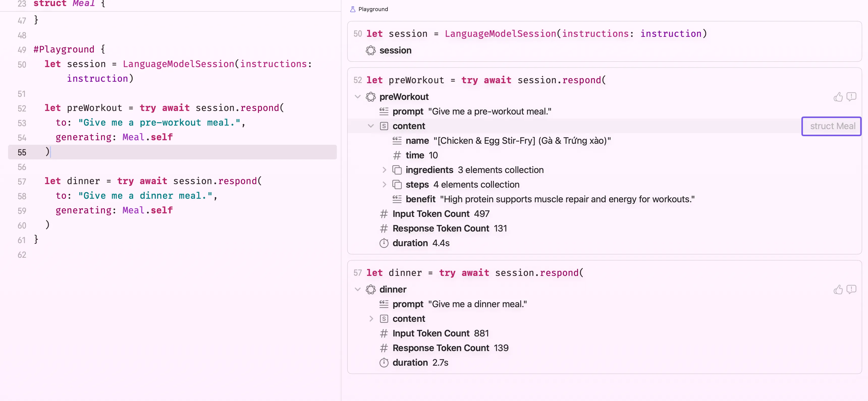Screen dimensions: 868x401
Task: Click dinner variable on editor line 57
Action: tap(83, 181)
